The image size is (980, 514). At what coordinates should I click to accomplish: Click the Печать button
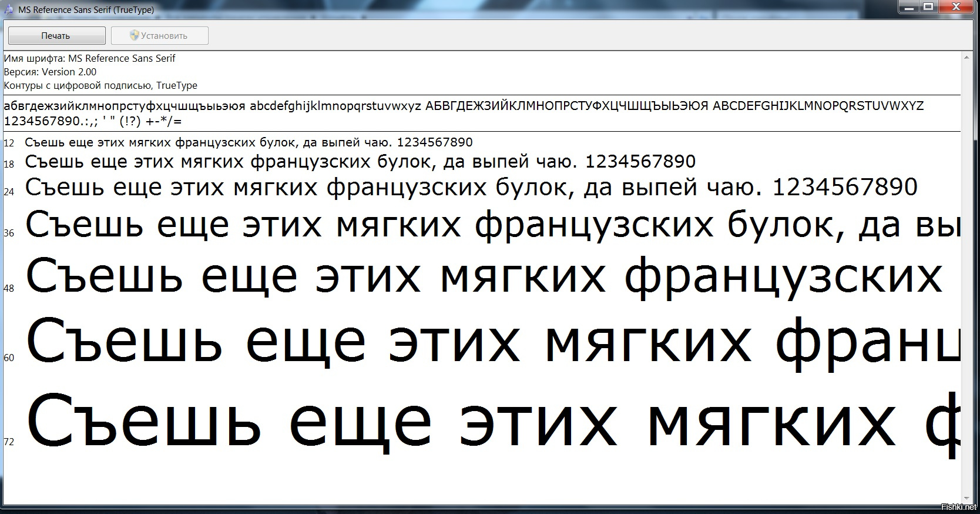coord(56,35)
